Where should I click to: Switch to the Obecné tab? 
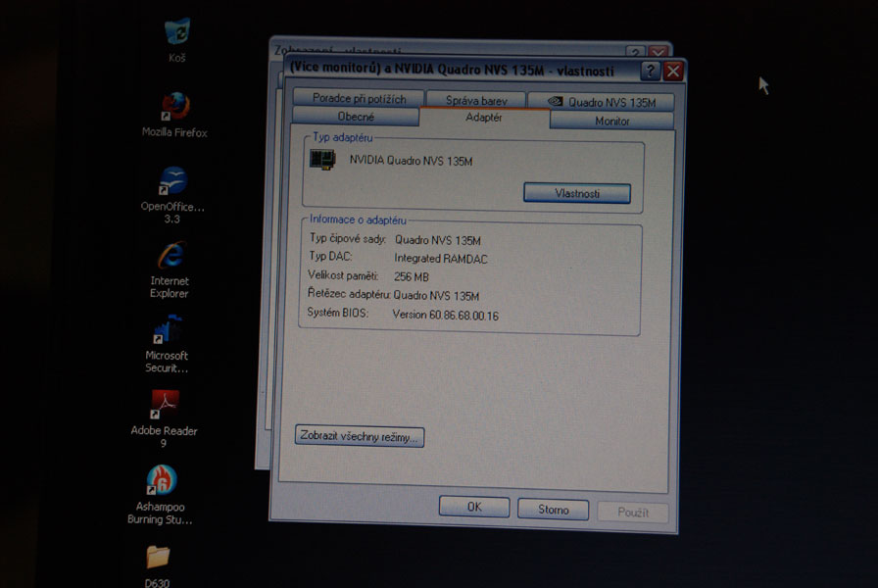click(x=356, y=117)
